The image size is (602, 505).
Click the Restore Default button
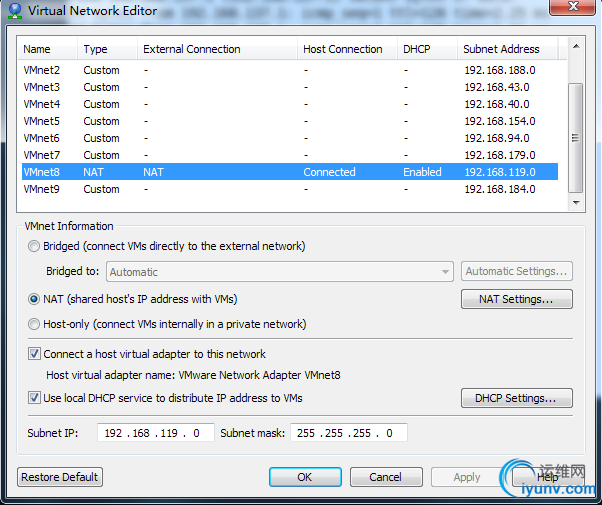(60, 477)
